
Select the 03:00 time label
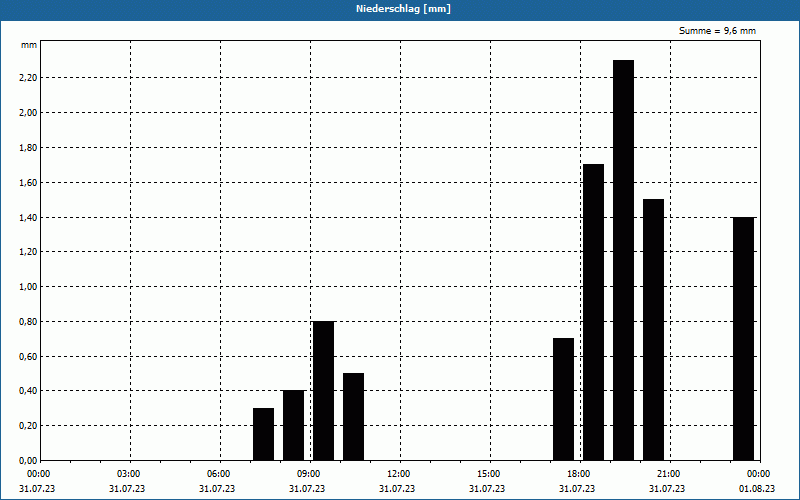(129, 474)
